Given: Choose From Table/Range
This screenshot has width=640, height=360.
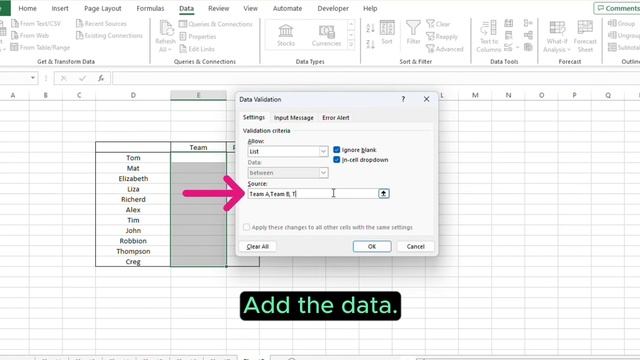Looking at the screenshot, I should pyautogui.click(x=40, y=47).
